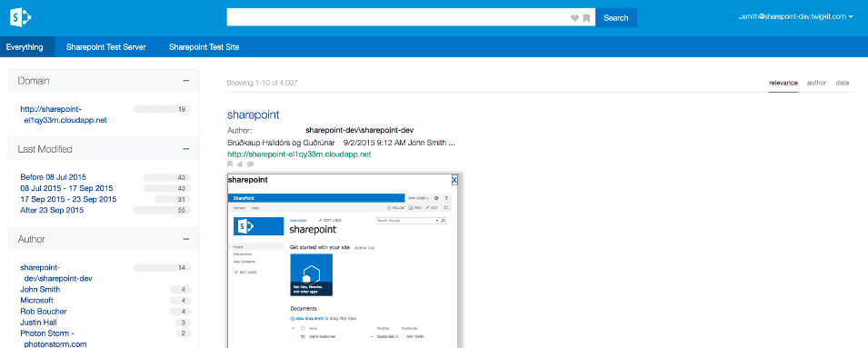Filter Last Modified by After 23 Sep 2015

52,210
